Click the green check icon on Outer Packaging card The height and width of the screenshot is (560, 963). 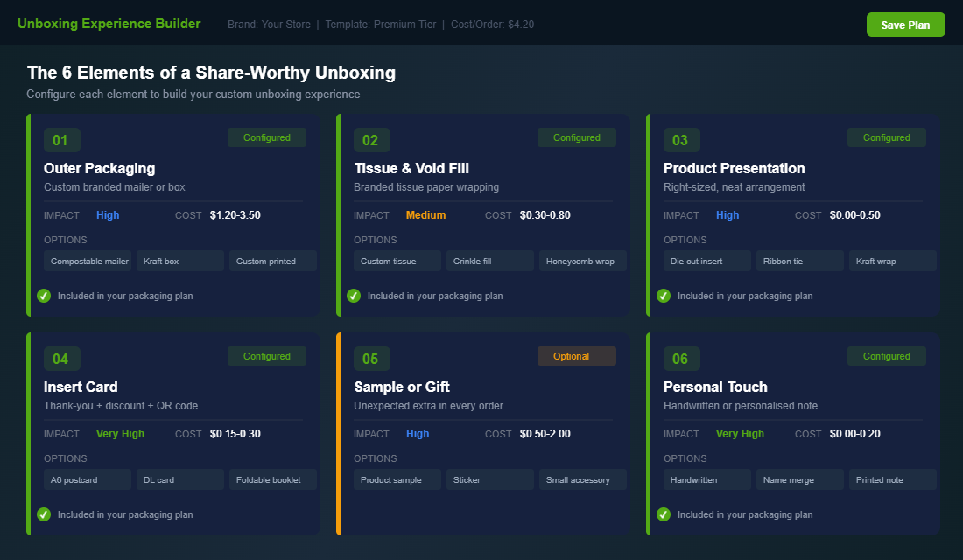point(44,296)
